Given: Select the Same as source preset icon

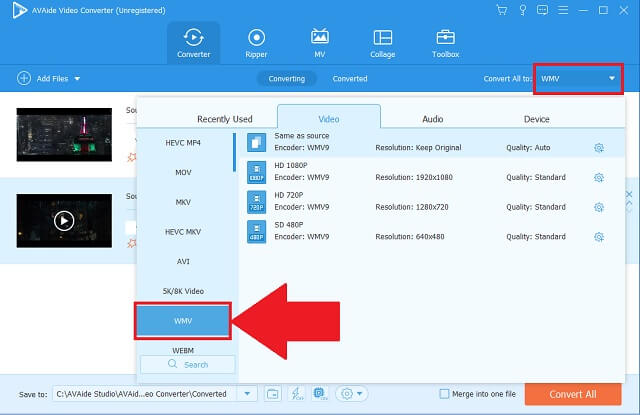Looking at the screenshot, I should (x=256, y=142).
